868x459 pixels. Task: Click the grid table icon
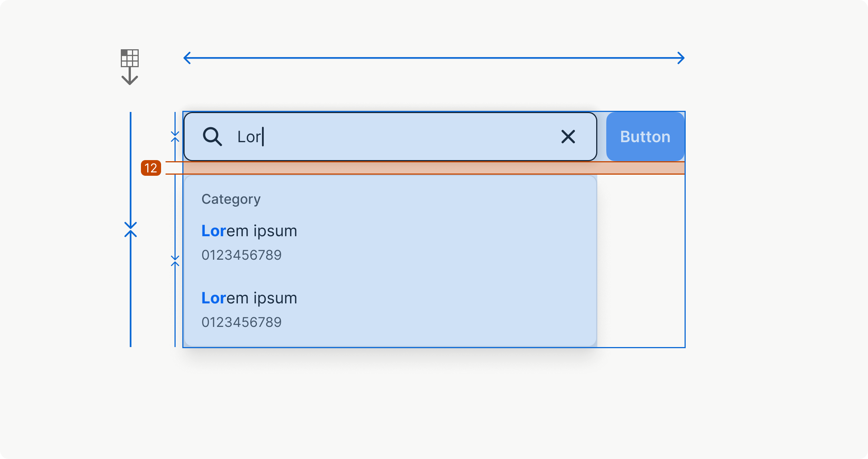[x=129, y=58]
